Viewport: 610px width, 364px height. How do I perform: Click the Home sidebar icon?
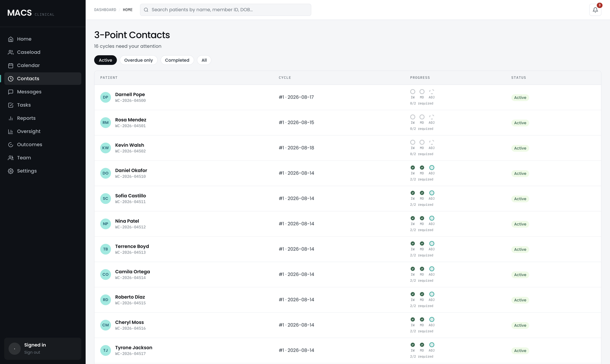tap(11, 39)
